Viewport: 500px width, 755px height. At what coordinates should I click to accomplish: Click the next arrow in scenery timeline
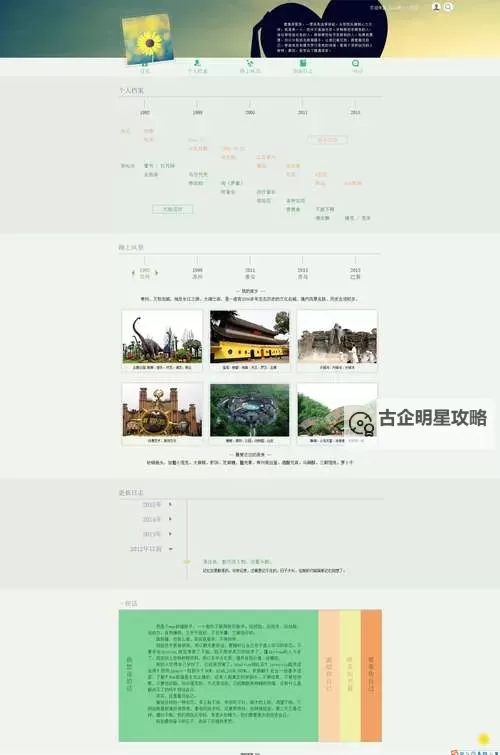pyautogui.click(x=157, y=273)
